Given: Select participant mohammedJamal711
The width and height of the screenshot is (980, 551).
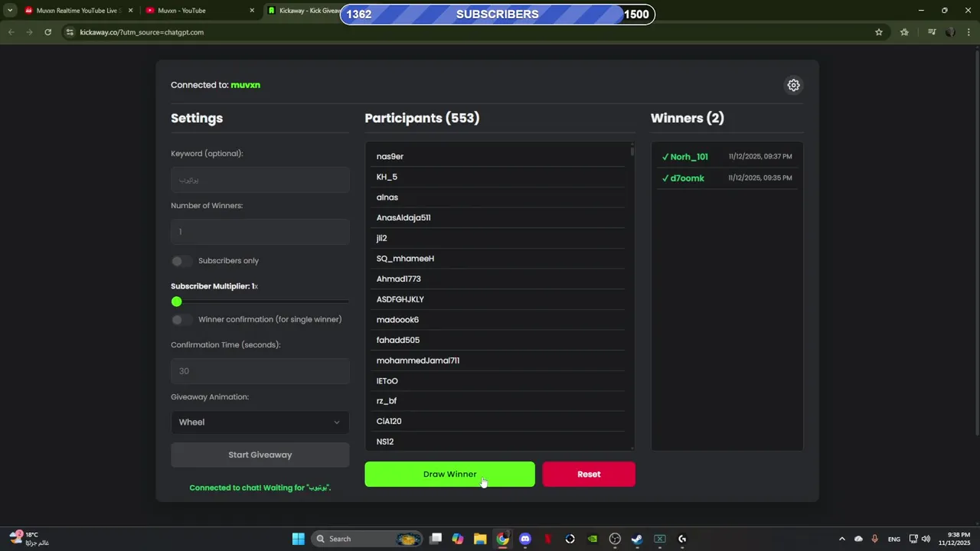Looking at the screenshot, I should 499,360.
